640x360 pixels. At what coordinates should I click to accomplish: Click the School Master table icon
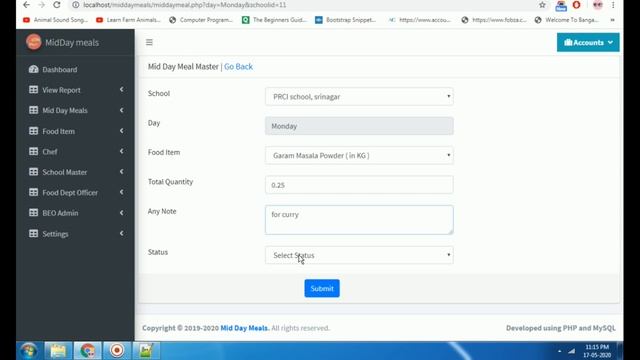[x=33, y=171]
